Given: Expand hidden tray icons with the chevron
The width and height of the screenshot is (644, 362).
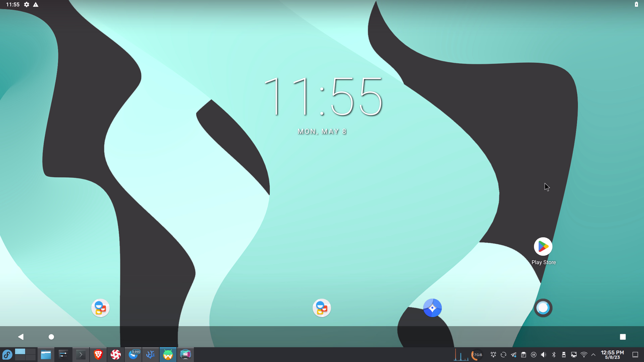Looking at the screenshot, I should tap(594, 354).
